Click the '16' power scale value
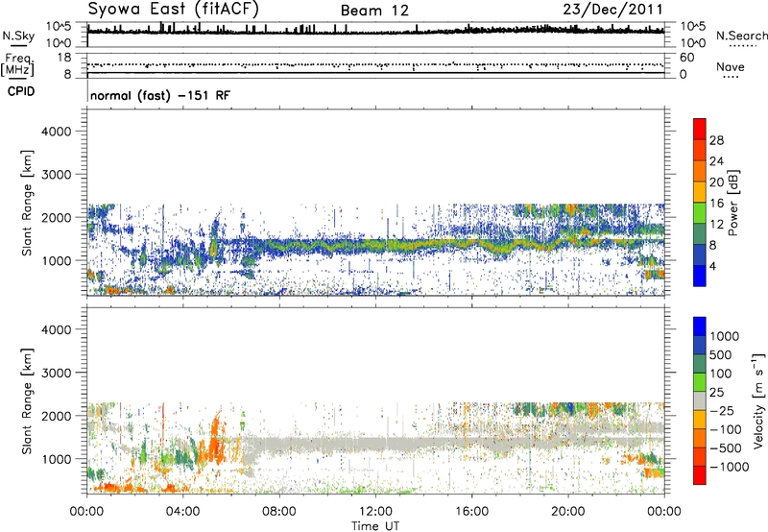This screenshot has height=532, width=768. [716, 204]
